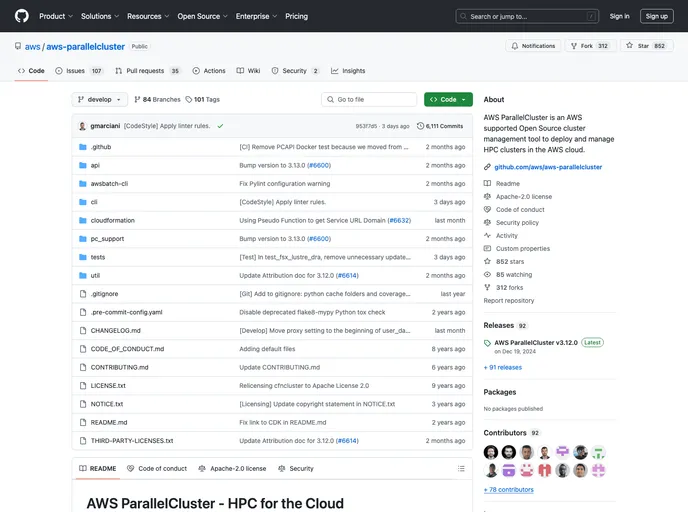Switch to the Issues tab
The height and width of the screenshot is (512, 688).
coord(79,71)
